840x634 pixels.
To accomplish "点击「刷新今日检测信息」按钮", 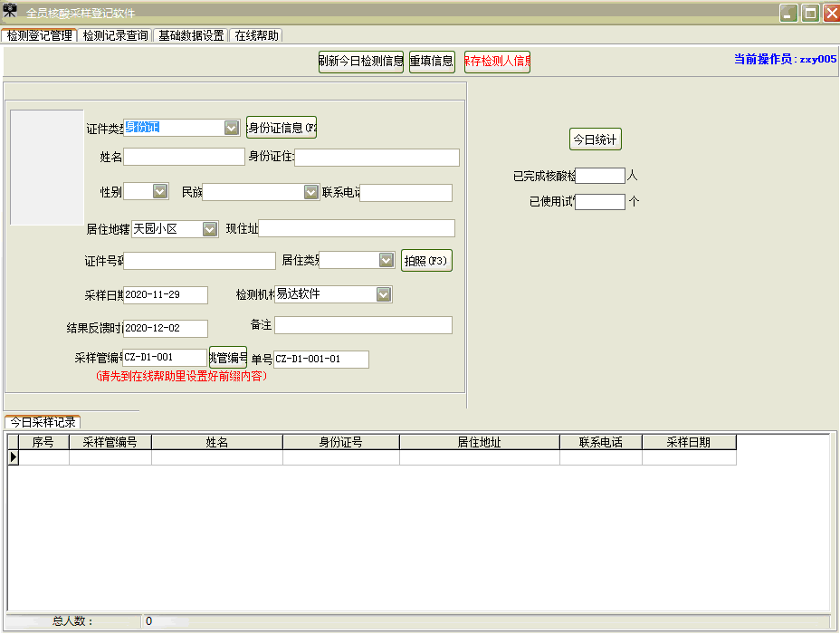I will (360, 62).
